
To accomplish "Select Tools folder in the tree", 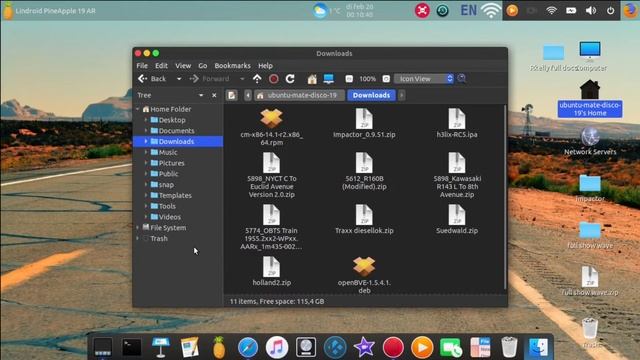I will [x=167, y=206].
